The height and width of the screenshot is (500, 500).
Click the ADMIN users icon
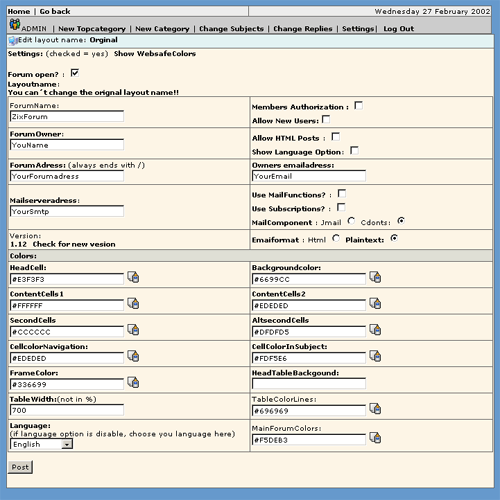point(14,25)
